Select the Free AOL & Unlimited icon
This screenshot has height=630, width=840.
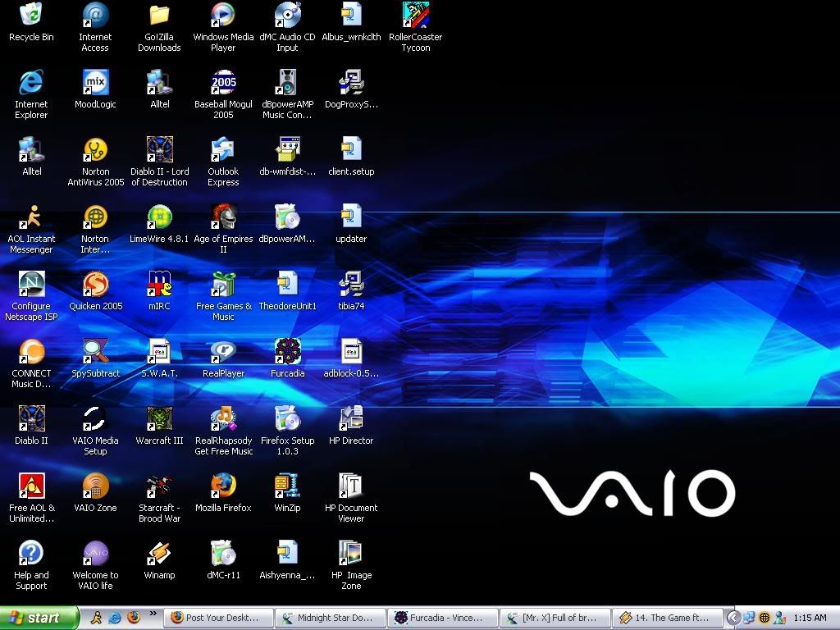pyautogui.click(x=31, y=486)
